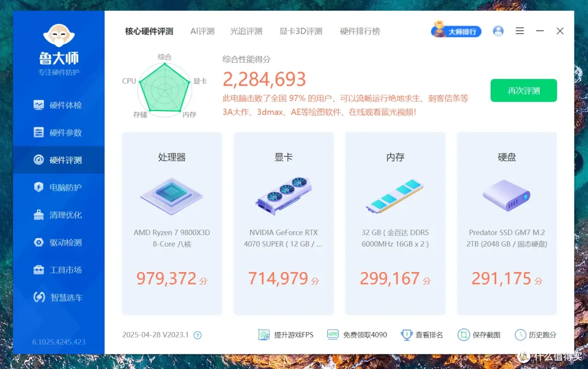Click the 再次评测 button
The width and height of the screenshot is (588, 369).
(x=524, y=90)
